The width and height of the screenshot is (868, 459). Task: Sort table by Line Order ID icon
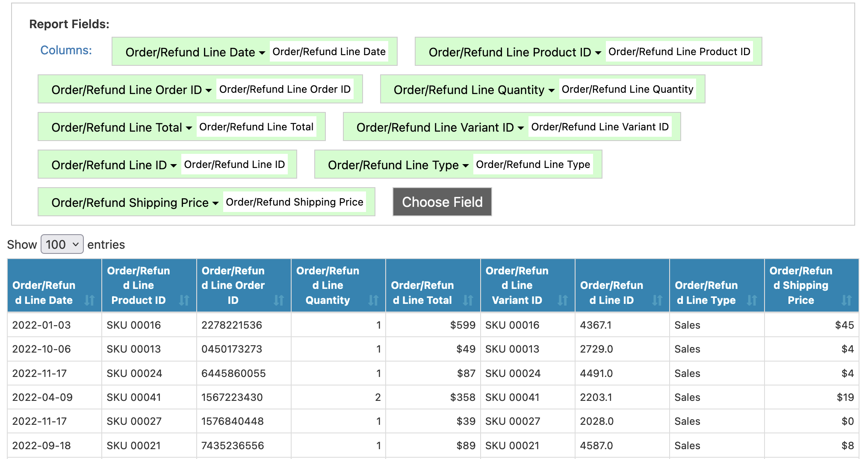coord(279,300)
